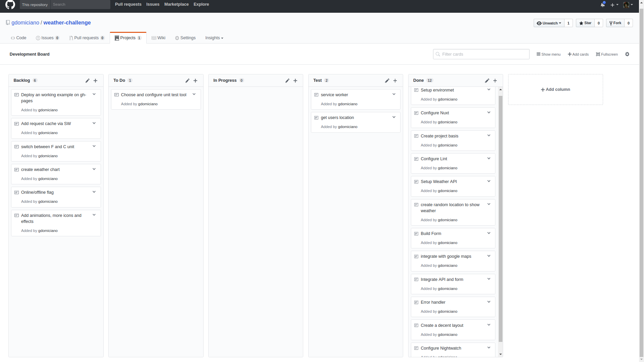Screen dimensions: 644x362
Task: Go to GitHub home via Octocat logo
Action: pos(10,5)
